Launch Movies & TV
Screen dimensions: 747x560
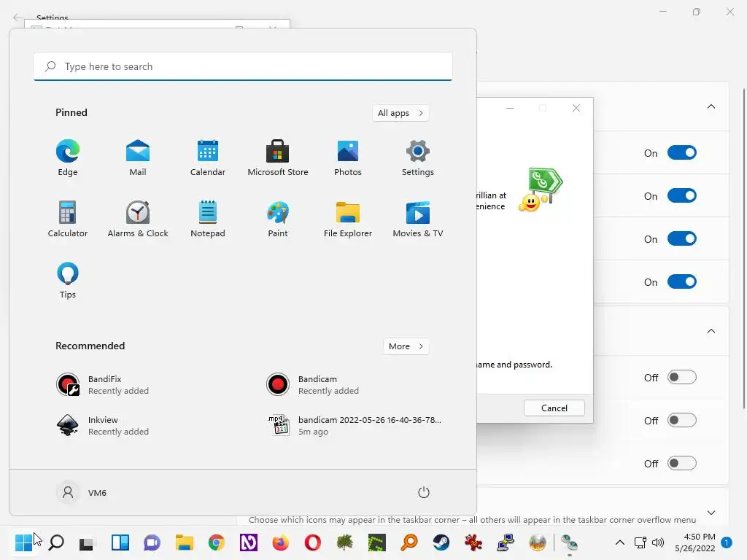pyautogui.click(x=418, y=219)
